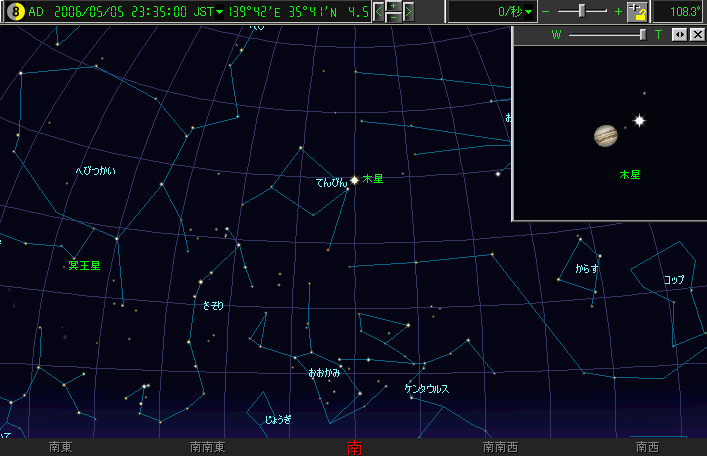707x456 pixels.
Task: Decrease time step with minus button
Action: click(393, 18)
